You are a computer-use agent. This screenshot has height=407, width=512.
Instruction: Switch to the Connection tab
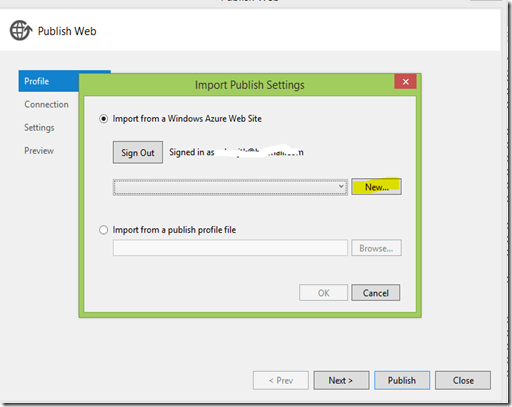[46, 104]
